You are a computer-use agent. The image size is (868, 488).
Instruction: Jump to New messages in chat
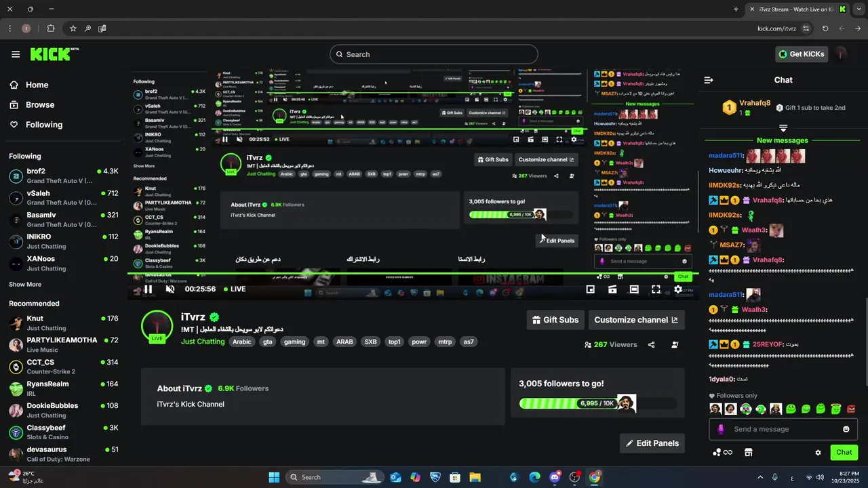click(783, 140)
